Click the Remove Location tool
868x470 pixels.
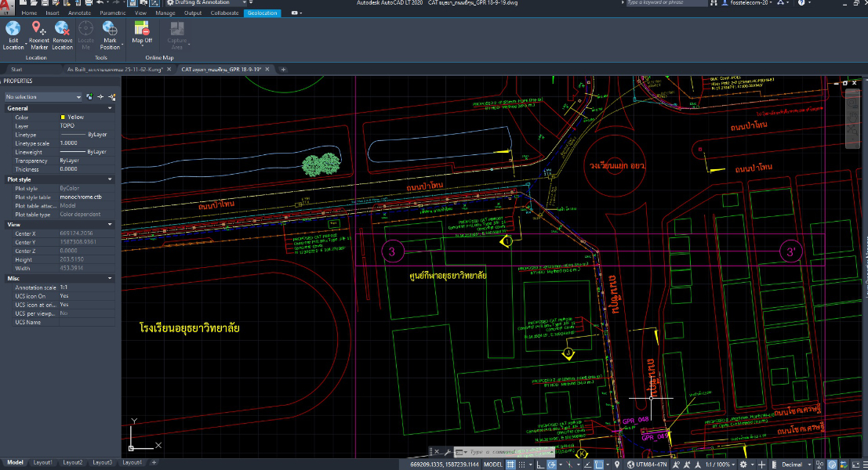click(x=63, y=35)
